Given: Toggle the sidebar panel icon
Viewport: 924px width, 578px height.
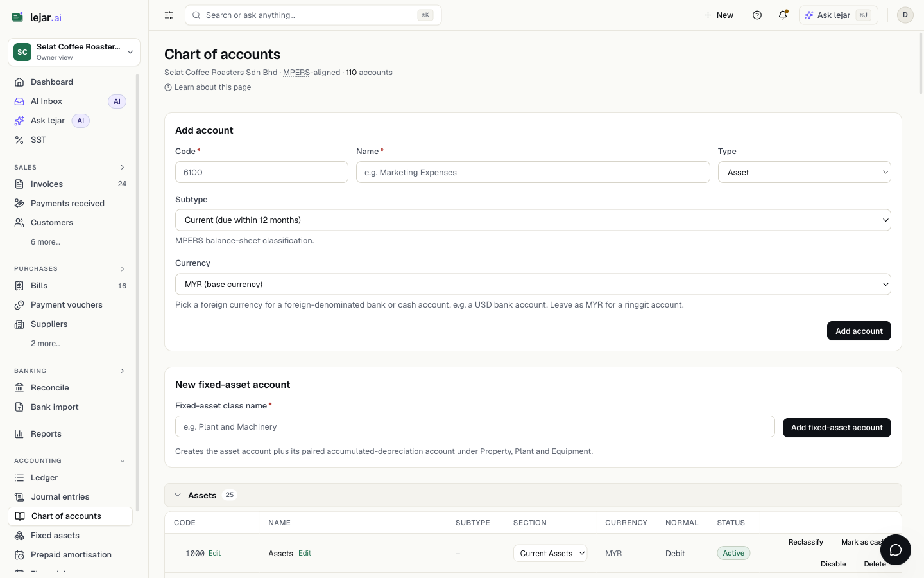Looking at the screenshot, I should coord(169,15).
